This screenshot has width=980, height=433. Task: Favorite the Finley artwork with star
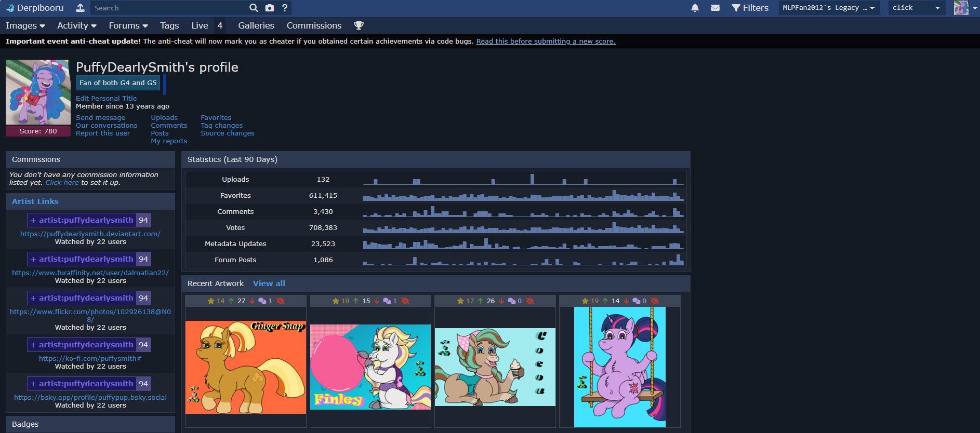coord(336,301)
